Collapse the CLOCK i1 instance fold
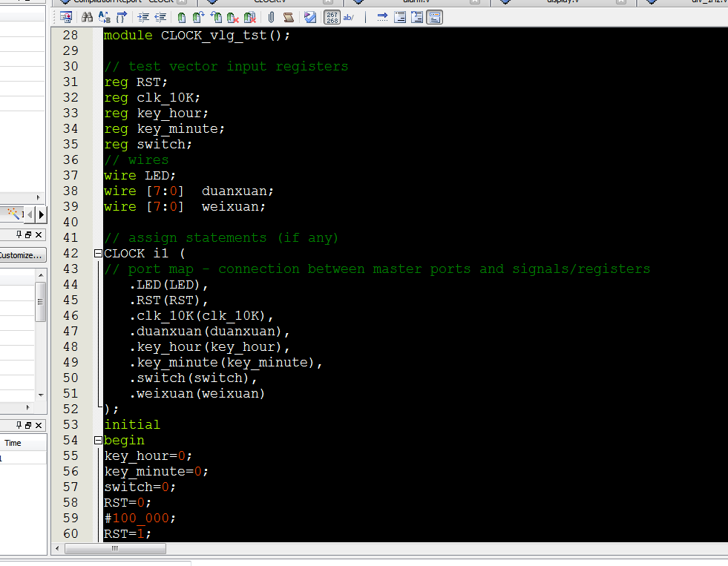 (x=98, y=253)
